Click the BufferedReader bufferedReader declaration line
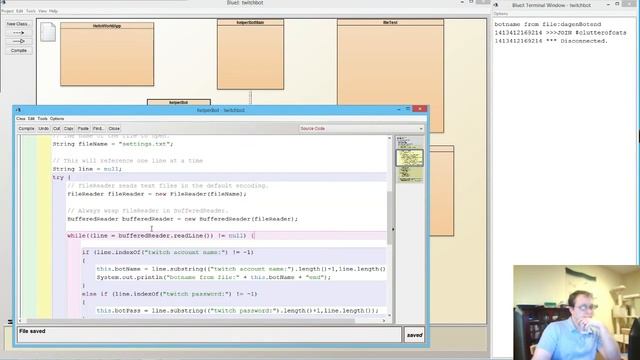The image size is (640, 360). [x=182, y=219]
